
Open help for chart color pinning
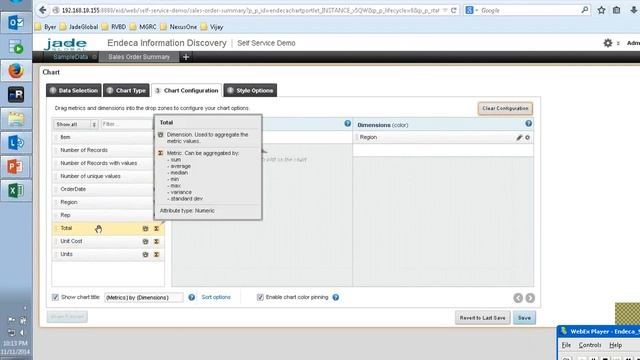point(336,298)
